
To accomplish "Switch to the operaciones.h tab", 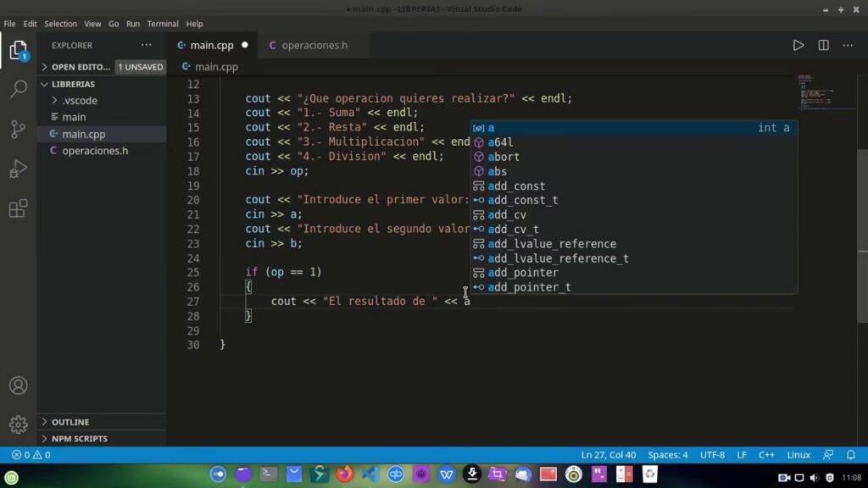I will (x=314, y=46).
